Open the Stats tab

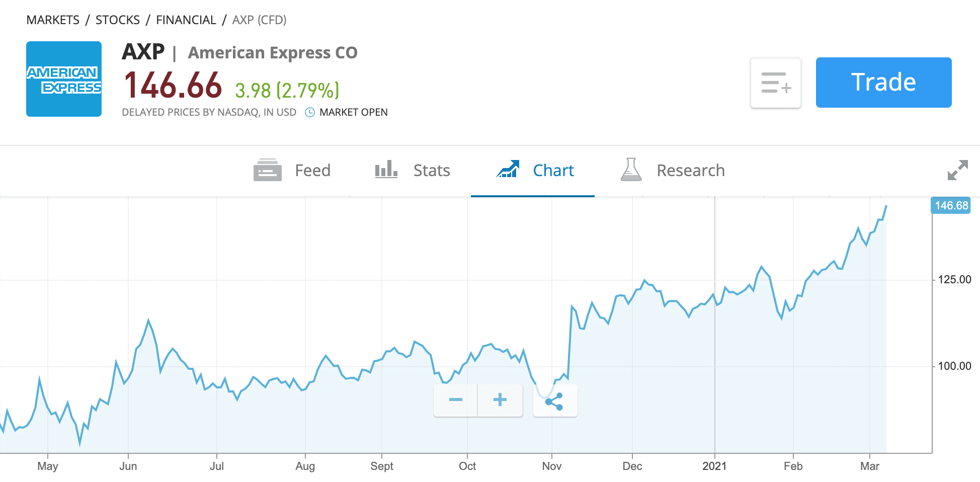(413, 171)
